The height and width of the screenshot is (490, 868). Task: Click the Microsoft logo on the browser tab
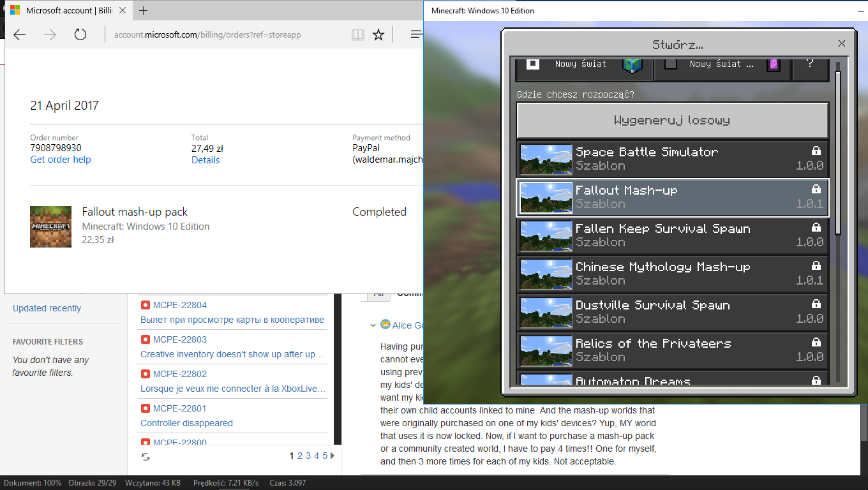click(14, 10)
